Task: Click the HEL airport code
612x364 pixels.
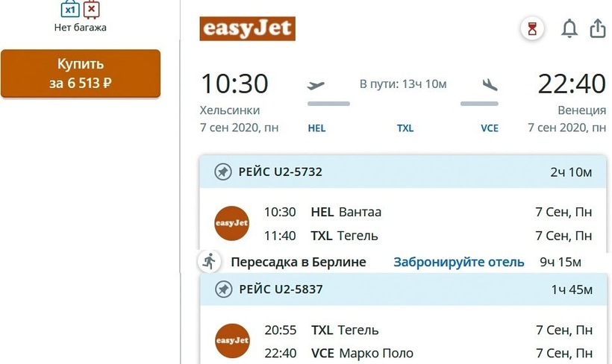Action: pyautogui.click(x=316, y=128)
